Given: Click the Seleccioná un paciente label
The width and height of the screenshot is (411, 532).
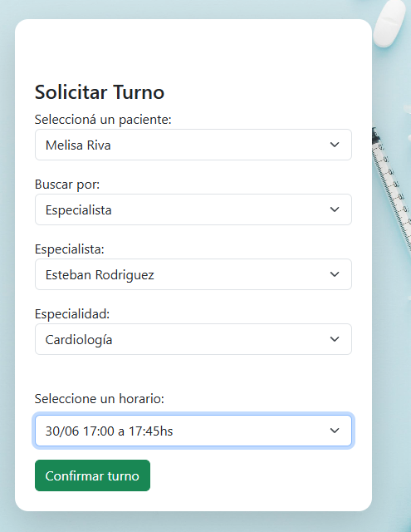Looking at the screenshot, I should point(103,120).
